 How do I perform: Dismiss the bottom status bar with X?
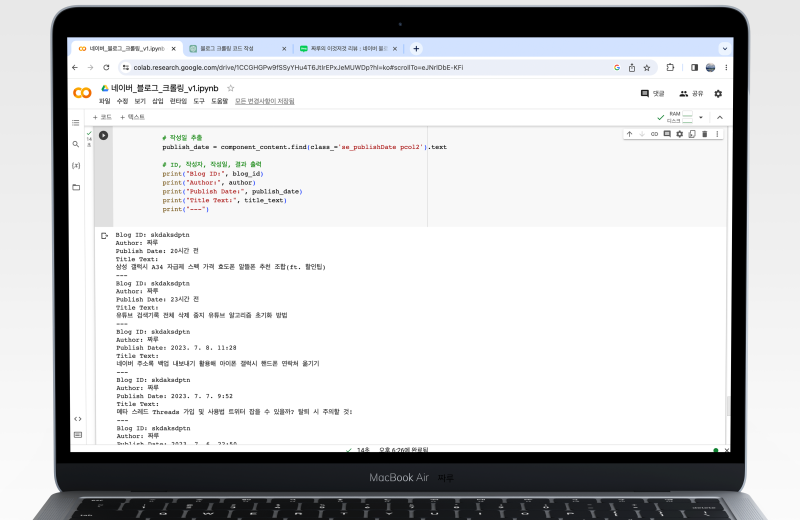click(727, 450)
